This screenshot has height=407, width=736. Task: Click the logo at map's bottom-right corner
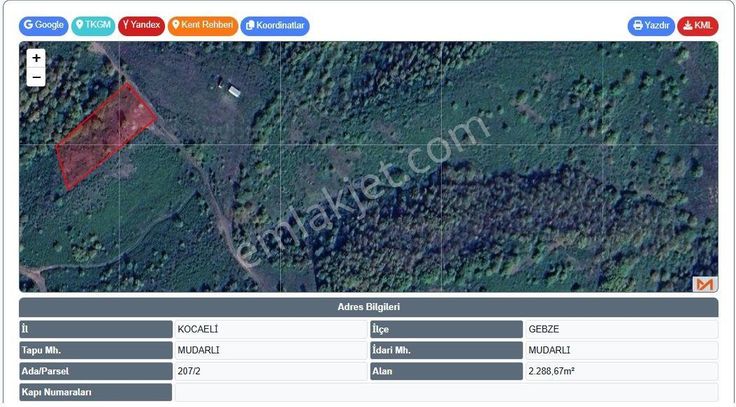(705, 284)
